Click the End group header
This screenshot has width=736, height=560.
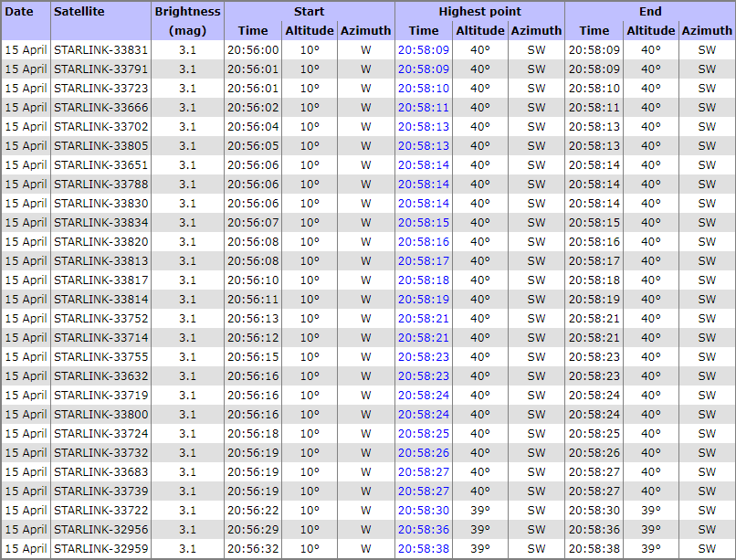[x=650, y=11]
